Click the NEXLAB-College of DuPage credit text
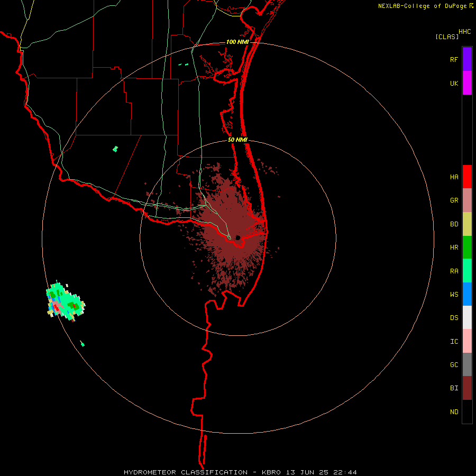Viewport: 476px width, 476px height. coord(422,6)
